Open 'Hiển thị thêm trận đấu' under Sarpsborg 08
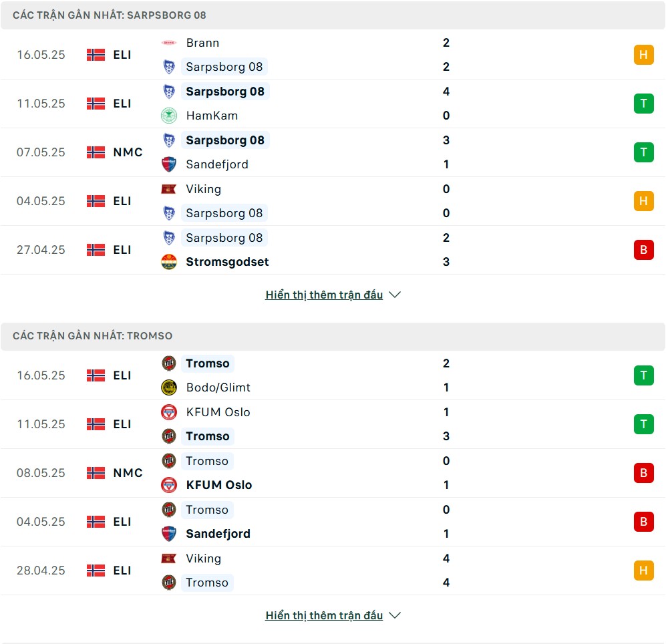The image size is (666, 644). 324,295
